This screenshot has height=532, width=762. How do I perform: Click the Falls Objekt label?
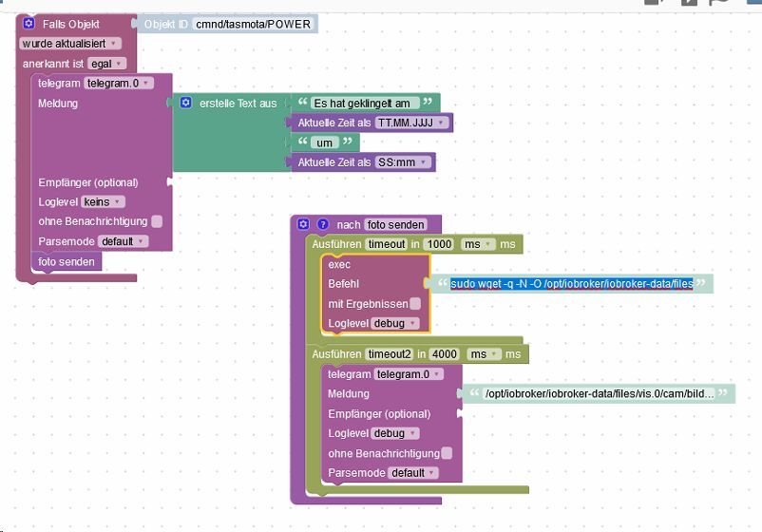(x=71, y=24)
